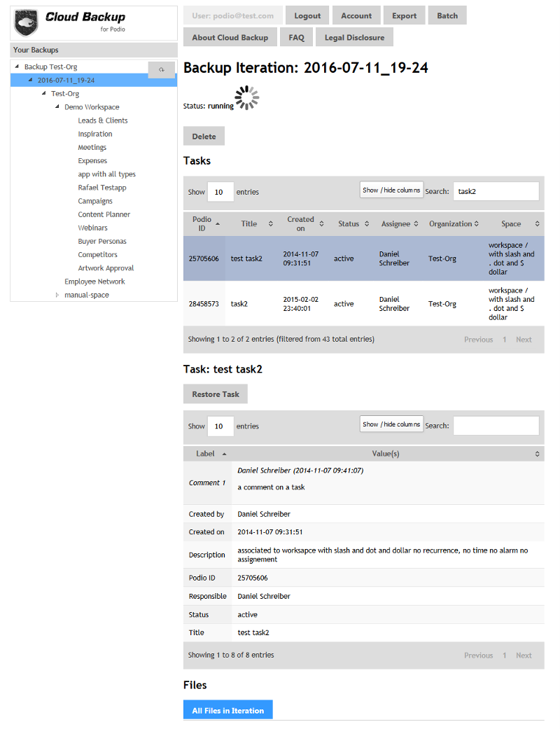The height and width of the screenshot is (729, 560).
Task: Collapse the Test-Org tree node
Action: (x=44, y=94)
